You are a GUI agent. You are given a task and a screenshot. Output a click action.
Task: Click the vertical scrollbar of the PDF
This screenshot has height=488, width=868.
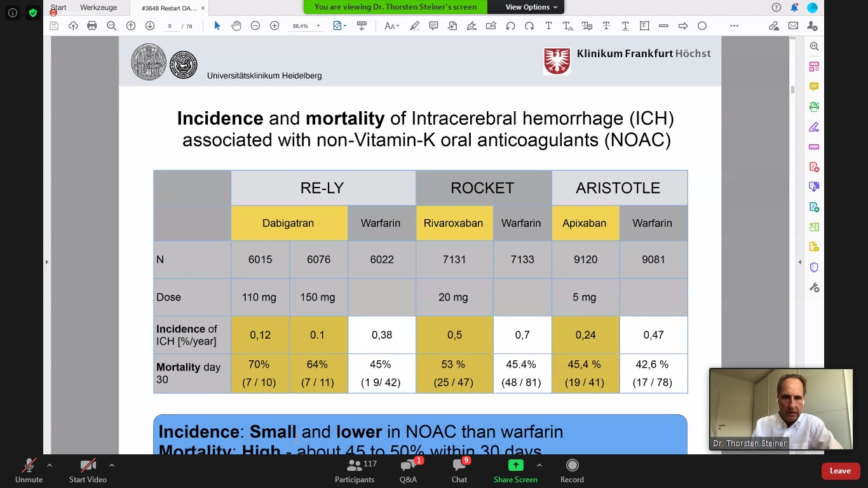[x=792, y=89]
